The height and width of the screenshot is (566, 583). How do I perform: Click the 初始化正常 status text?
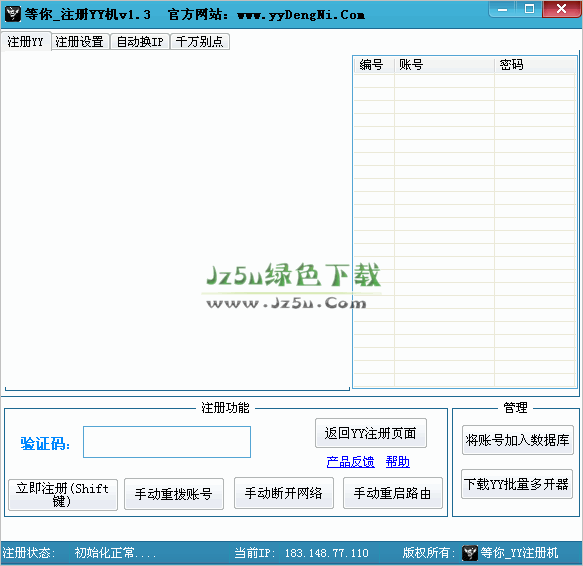point(115,553)
